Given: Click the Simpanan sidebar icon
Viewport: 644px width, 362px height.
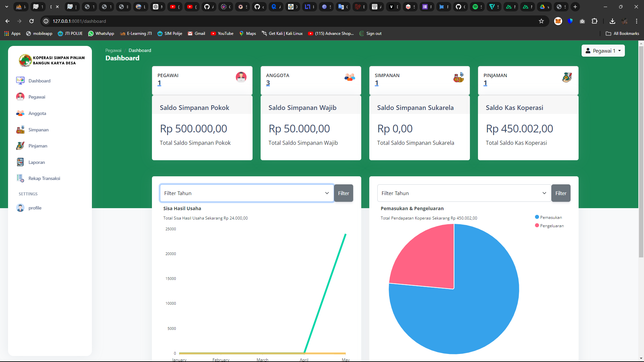Looking at the screenshot, I should 20,130.
